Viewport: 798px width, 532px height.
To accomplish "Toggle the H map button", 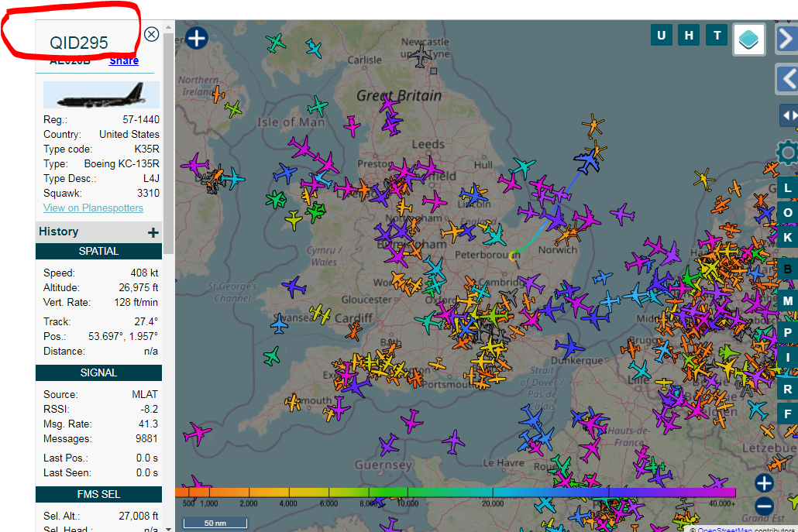I will (689, 35).
